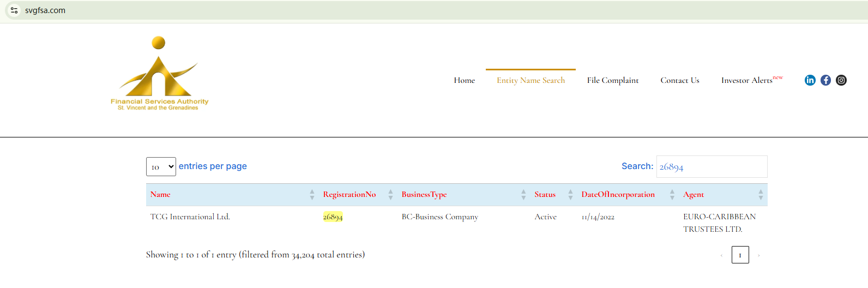Click the Name column header text
The width and height of the screenshot is (868, 288).
point(160,195)
